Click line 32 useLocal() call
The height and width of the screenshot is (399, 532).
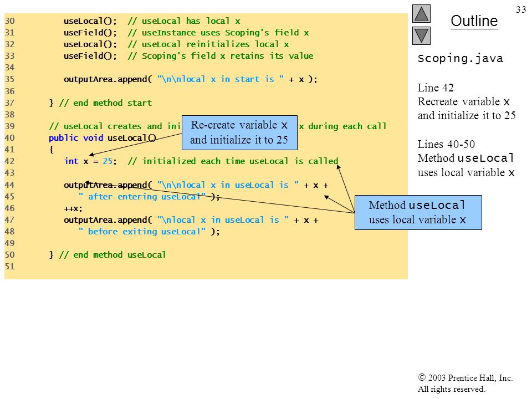click(90, 44)
